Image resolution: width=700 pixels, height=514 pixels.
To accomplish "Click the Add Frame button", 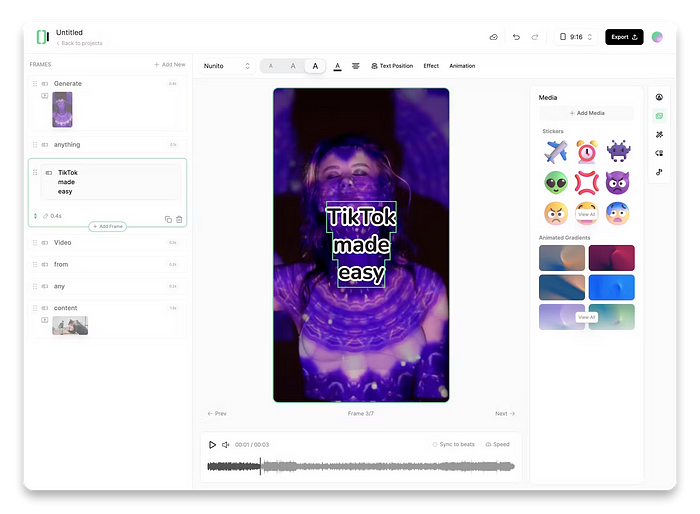I will coord(108,226).
